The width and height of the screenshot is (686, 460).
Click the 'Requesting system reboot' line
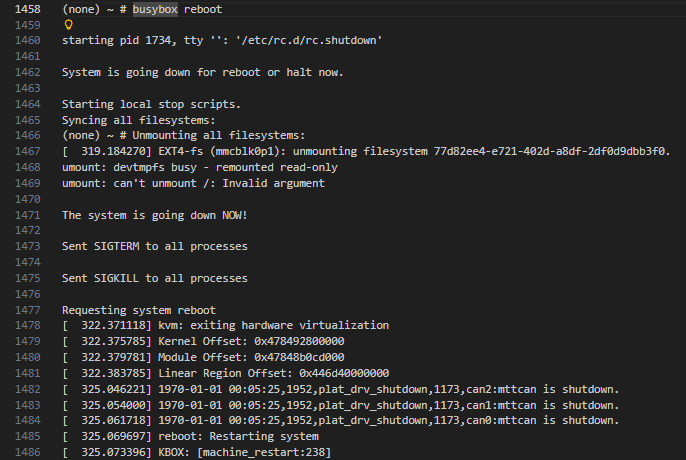pyautogui.click(x=138, y=310)
